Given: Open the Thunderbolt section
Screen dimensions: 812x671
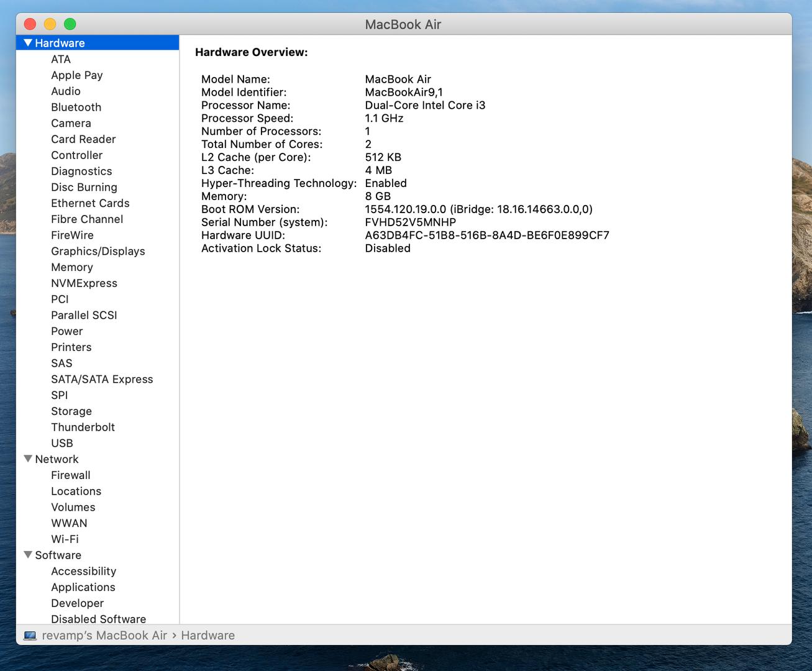Looking at the screenshot, I should 83,427.
